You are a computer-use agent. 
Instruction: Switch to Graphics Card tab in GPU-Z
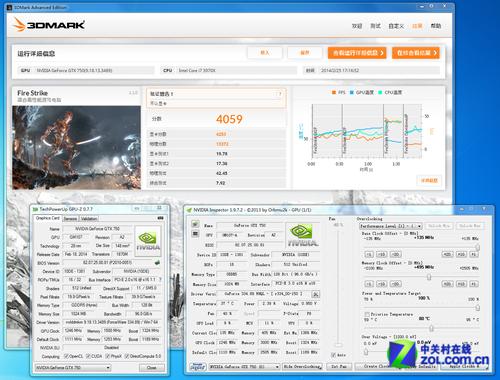(x=47, y=218)
